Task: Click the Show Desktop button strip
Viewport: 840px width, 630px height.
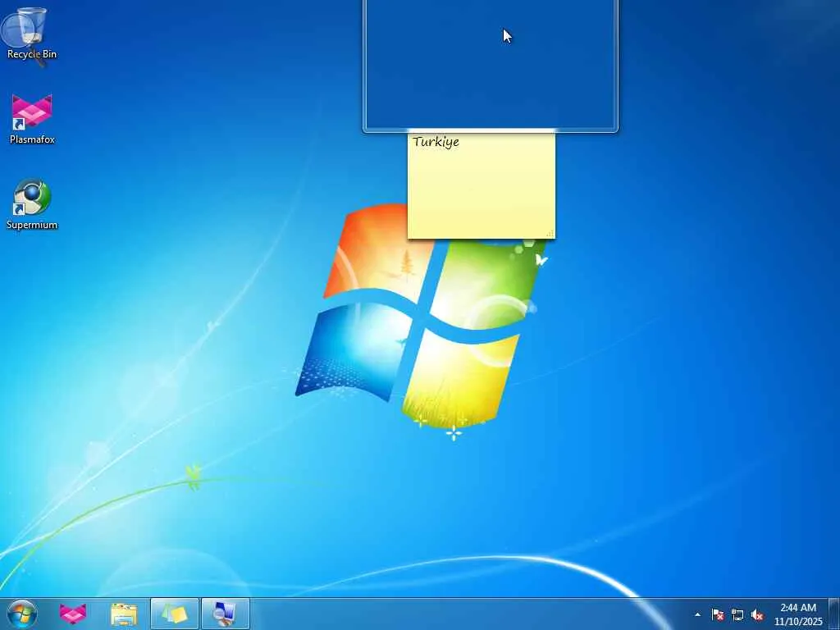Action: [x=834, y=614]
